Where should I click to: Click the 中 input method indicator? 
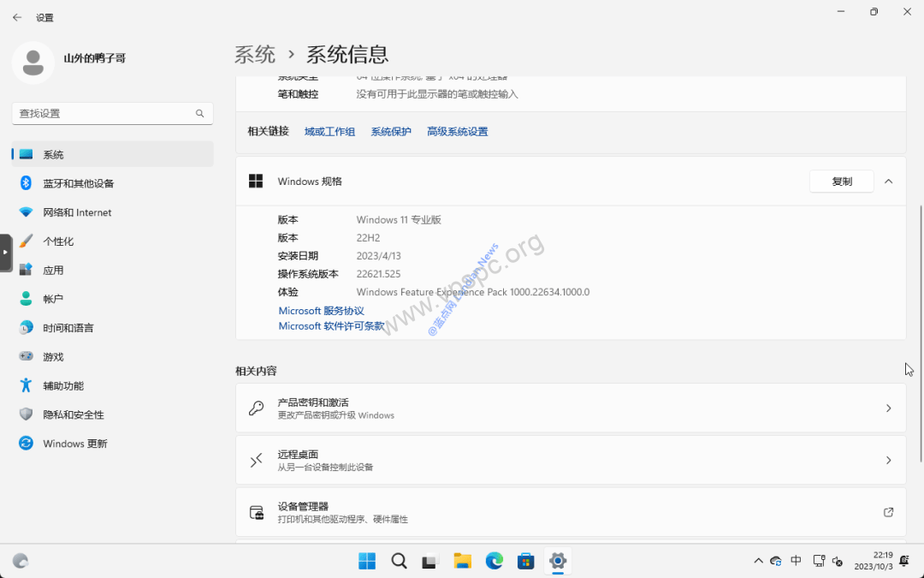click(x=797, y=561)
